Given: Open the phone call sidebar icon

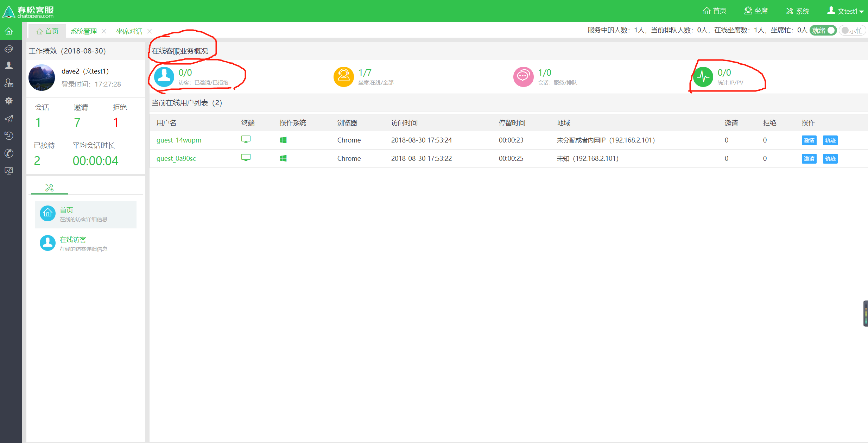Looking at the screenshot, I should pos(9,153).
